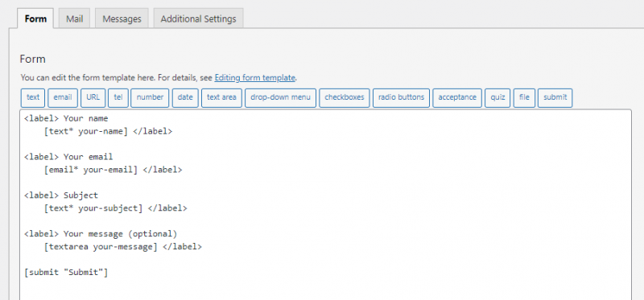Viewport: 644px width, 300px height.
Task: Insert a radio buttons tag
Action: [401, 97]
